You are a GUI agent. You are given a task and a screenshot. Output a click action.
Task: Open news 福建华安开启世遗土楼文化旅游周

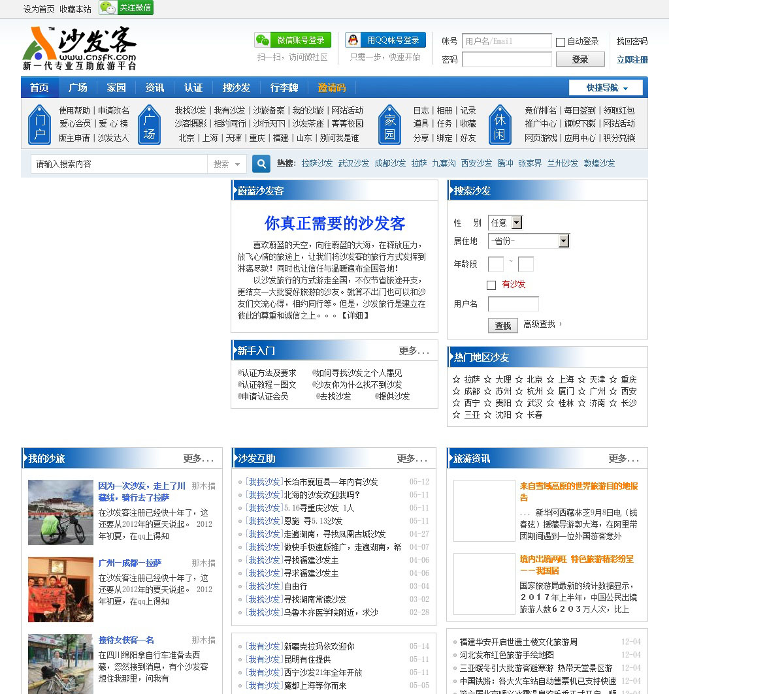(x=519, y=642)
